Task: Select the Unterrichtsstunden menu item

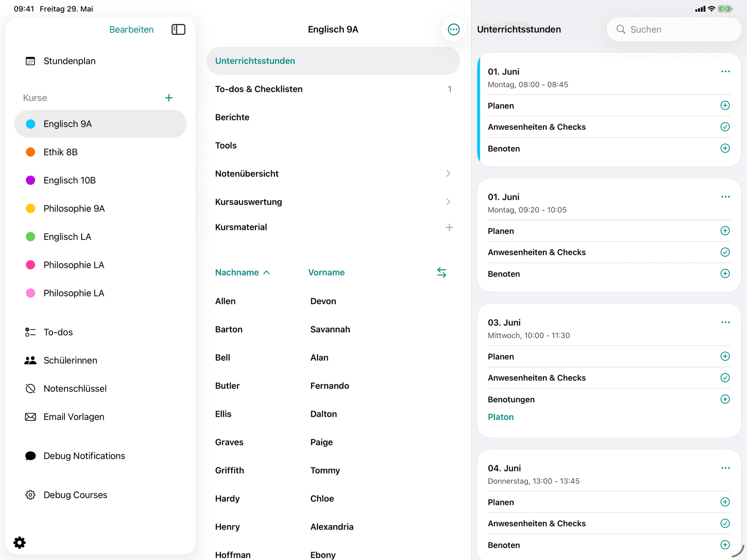Action: pyautogui.click(x=333, y=61)
